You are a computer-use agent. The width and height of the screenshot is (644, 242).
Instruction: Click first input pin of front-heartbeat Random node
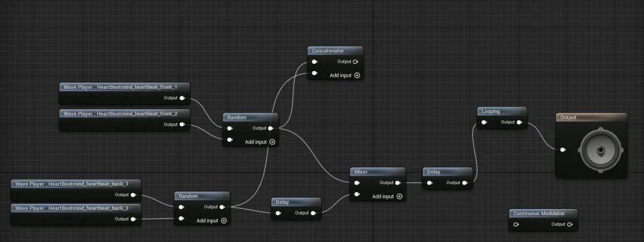click(x=230, y=128)
